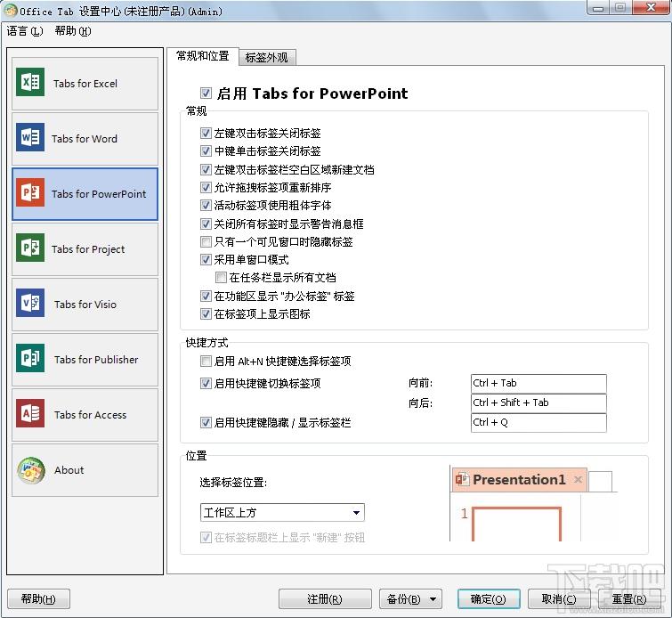Click the Presentation1 preview tab
The height and width of the screenshot is (618, 672).
click(x=520, y=479)
